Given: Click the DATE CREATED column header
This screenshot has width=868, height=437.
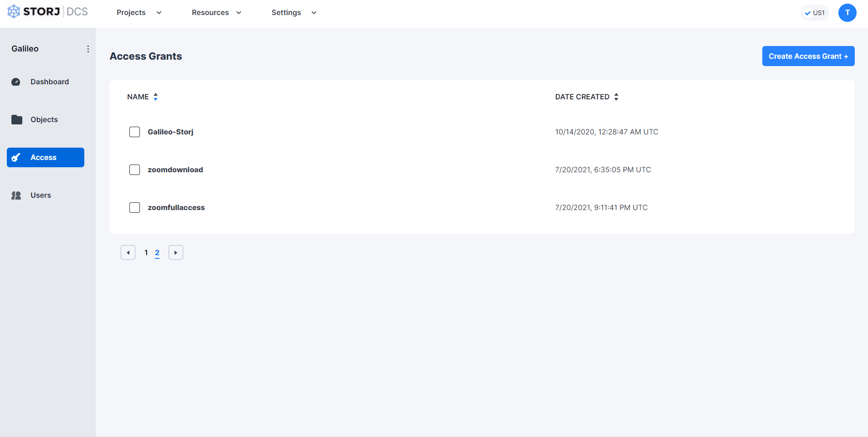Looking at the screenshot, I should [x=582, y=97].
